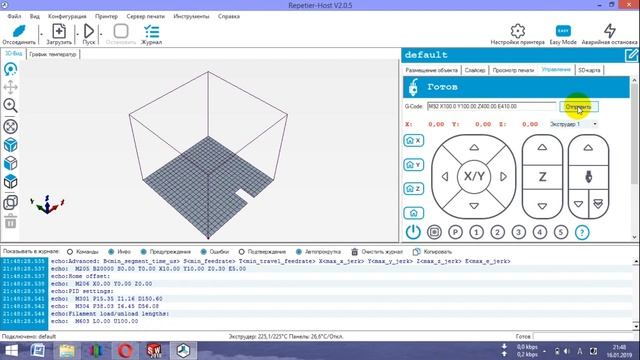Select the rotate view tool
This screenshot has height=360, width=640.
click(x=11, y=69)
